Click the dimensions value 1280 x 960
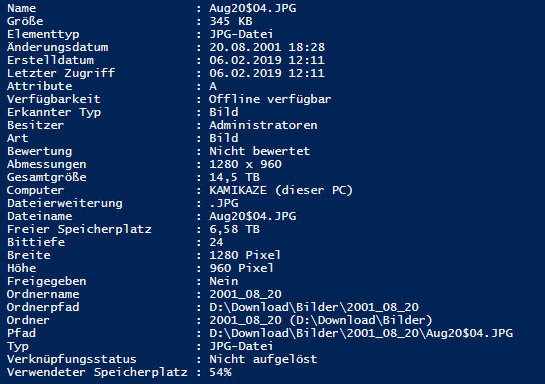 pyautogui.click(x=245, y=164)
